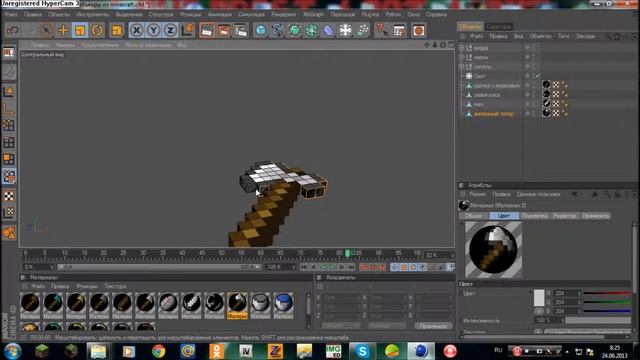Toggle visibility dots of the first null object
The width and height of the screenshot is (640, 360).
(x=533, y=48)
